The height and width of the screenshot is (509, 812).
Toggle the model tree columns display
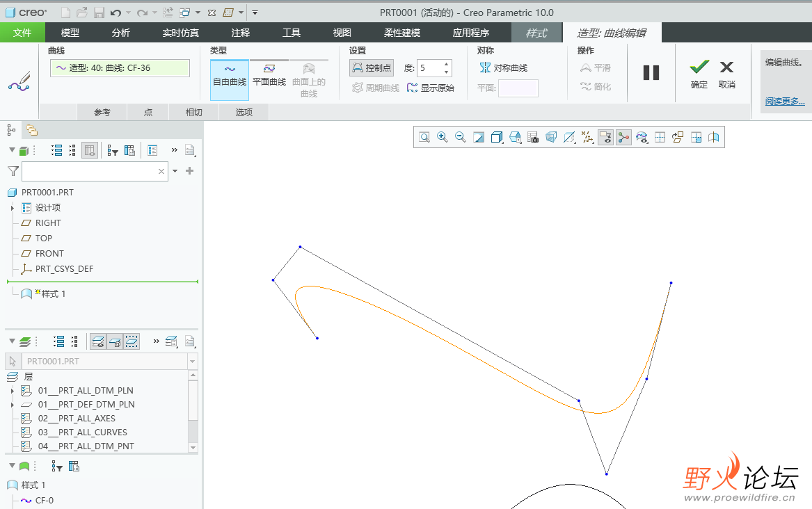90,150
